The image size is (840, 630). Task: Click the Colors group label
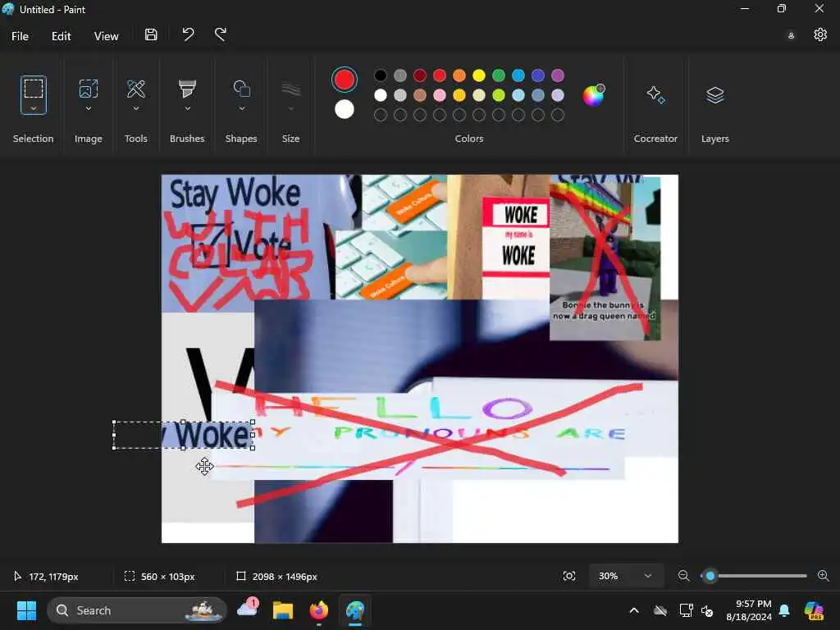[x=469, y=139]
